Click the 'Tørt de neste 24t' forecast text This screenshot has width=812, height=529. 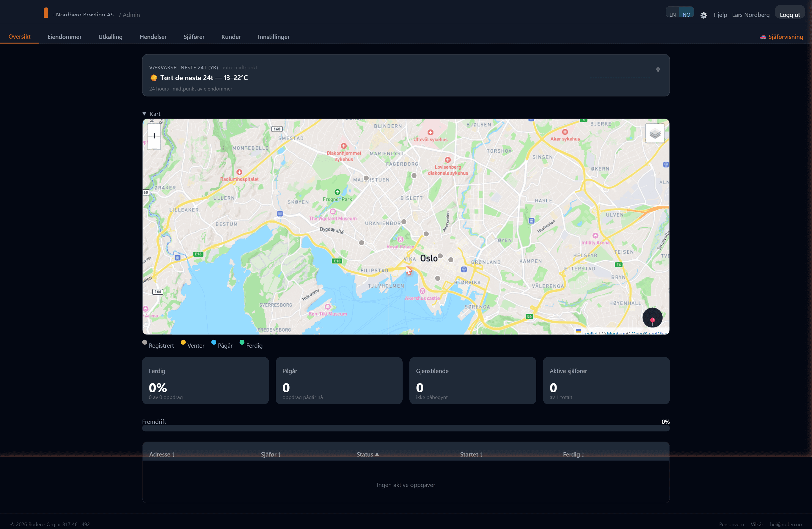(204, 78)
